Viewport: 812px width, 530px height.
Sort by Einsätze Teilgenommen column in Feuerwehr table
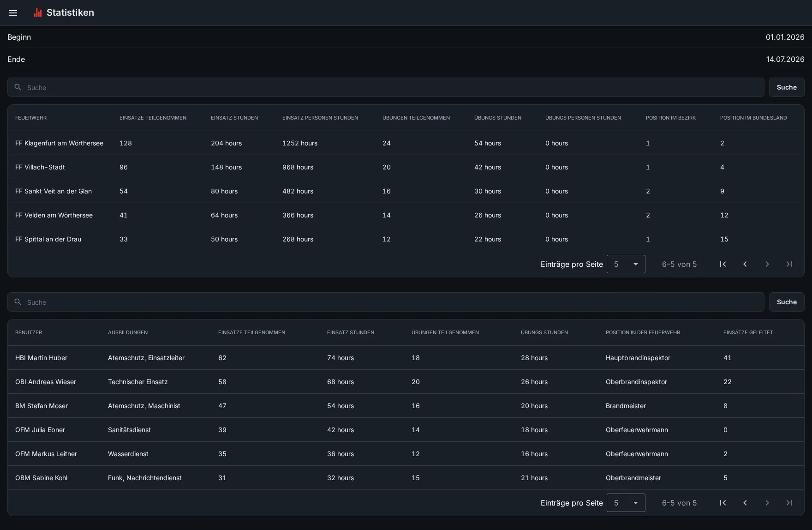point(153,118)
